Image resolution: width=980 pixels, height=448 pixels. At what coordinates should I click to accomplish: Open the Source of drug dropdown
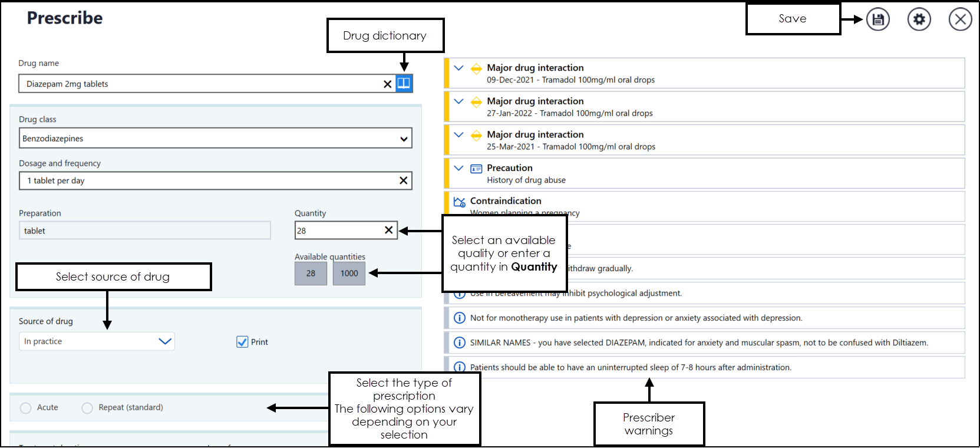coord(164,341)
